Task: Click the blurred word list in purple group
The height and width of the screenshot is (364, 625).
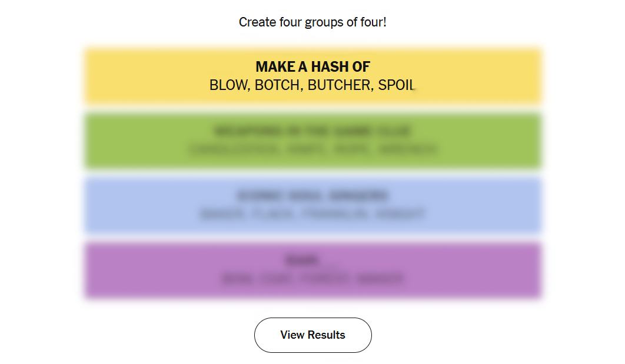Action: point(312,279)
